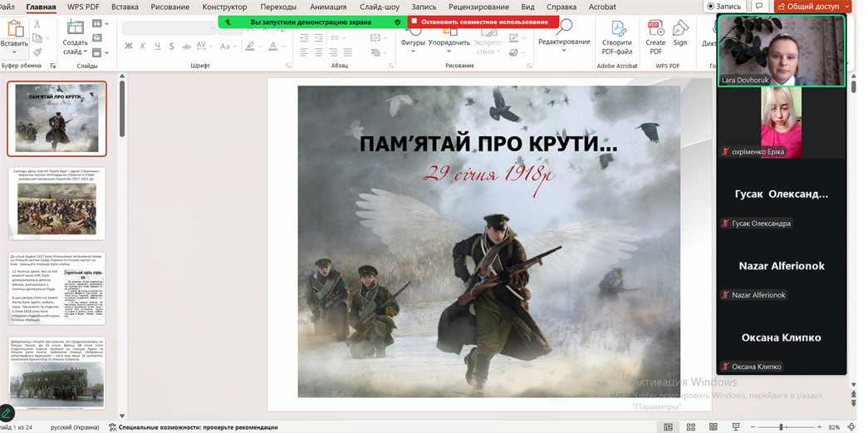868x433 pixels.
Task: Click the Общий доступ share button
Action: pyautogui.click(x=812, y=7)
